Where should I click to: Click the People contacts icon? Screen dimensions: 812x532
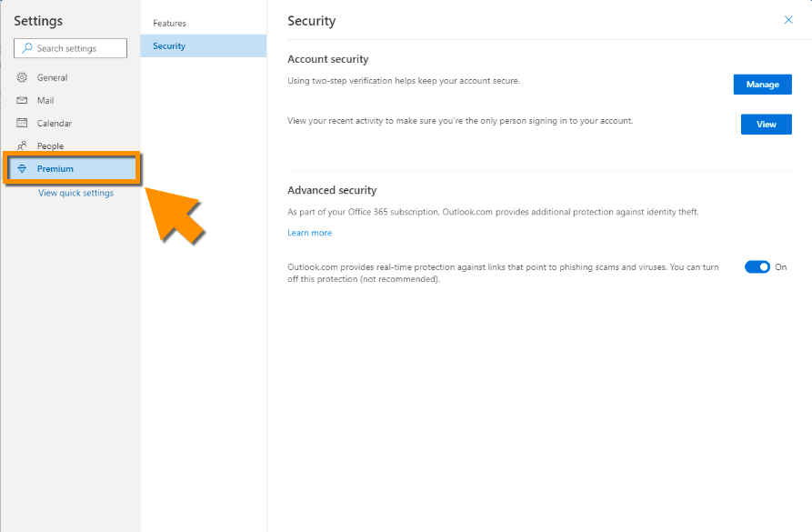pyautogui.click(x=23, y=146)
